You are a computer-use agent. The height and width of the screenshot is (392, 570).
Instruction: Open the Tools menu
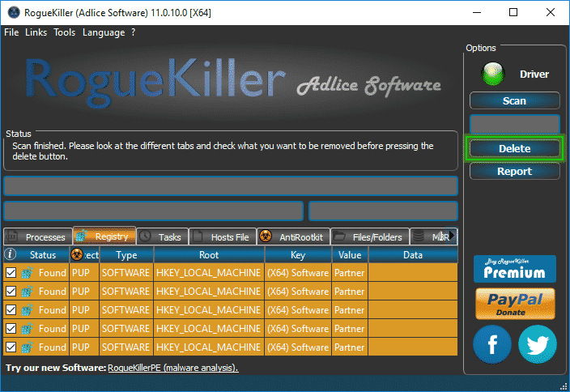(x=65, y=32)
